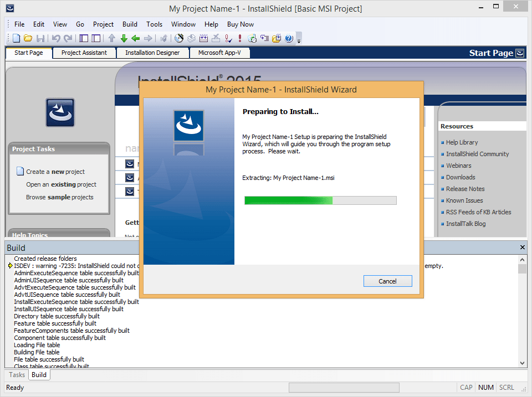Screen dimensions: 532x397
Task: Toggle the SCRL status bar indicator
Action: (506, 387)
